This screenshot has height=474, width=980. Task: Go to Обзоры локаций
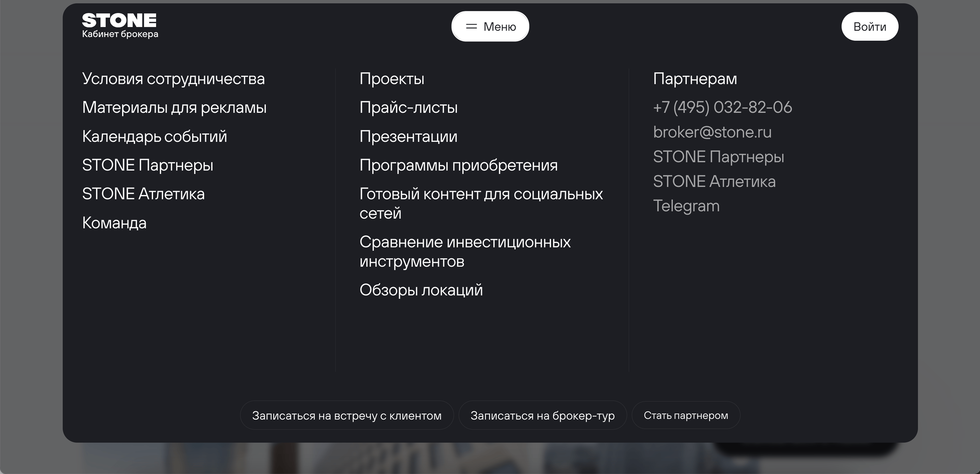pyautogui.click(x=421, y=290)
